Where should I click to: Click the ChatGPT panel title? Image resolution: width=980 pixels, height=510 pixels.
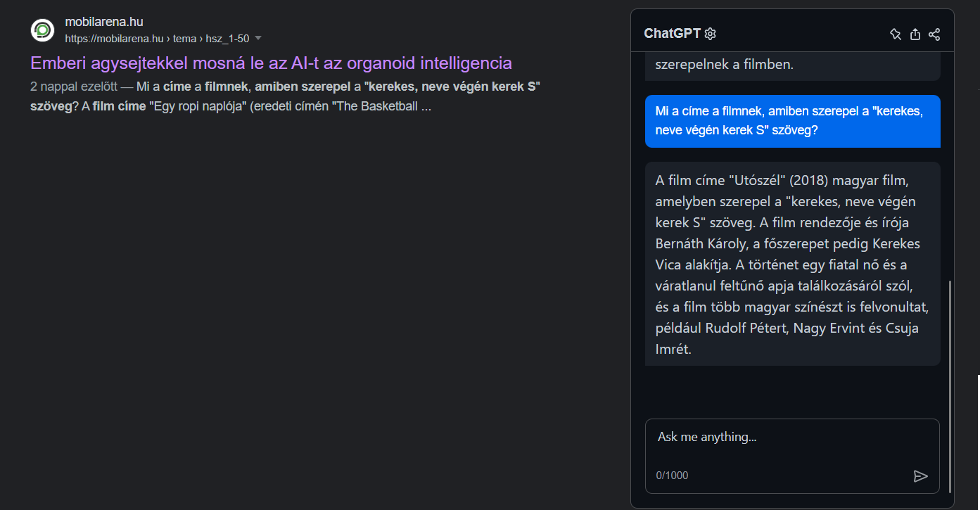[672, 34]
